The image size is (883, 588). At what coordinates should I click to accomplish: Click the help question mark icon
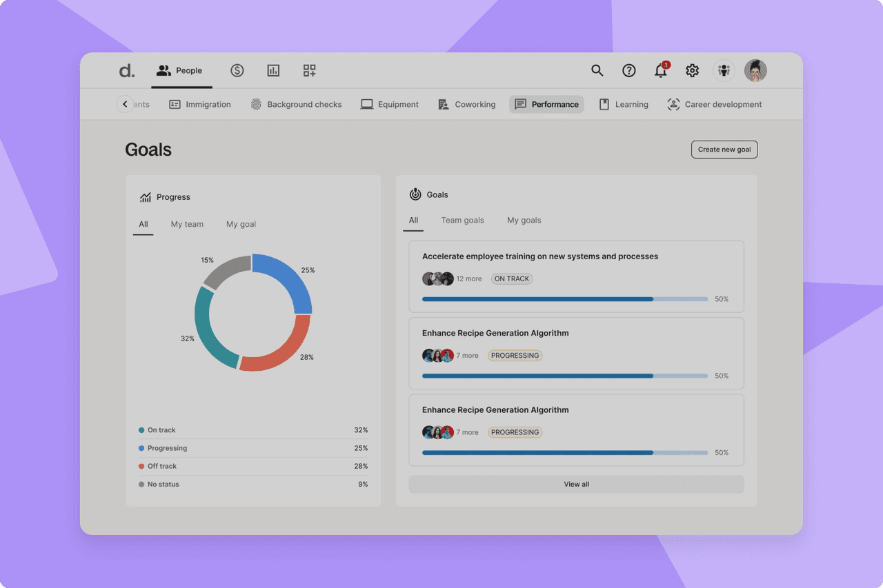(629, 70)
